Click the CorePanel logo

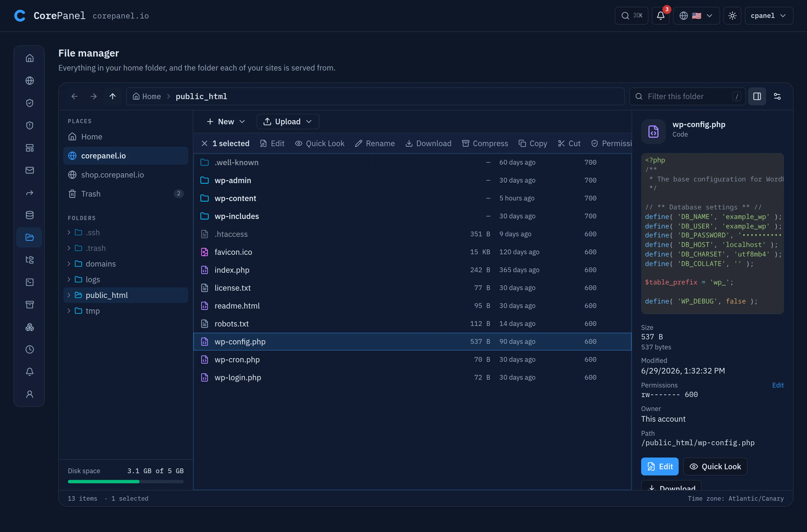pos(20,16)
